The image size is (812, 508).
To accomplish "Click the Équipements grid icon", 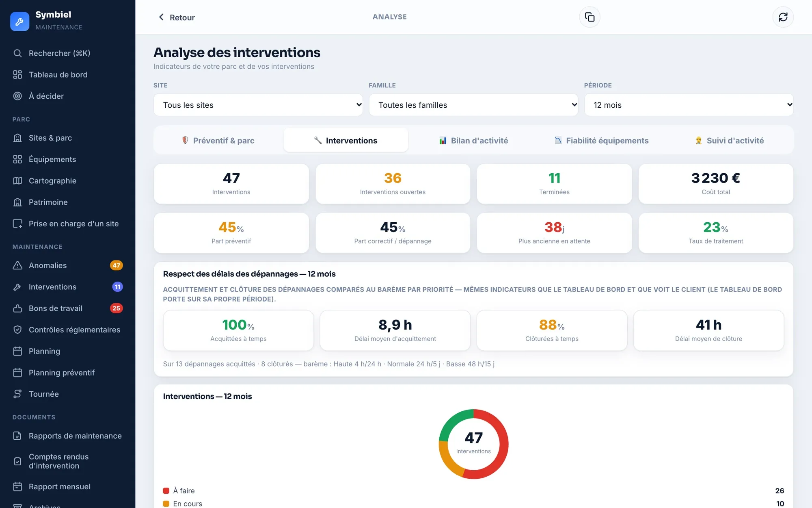I will 17,159.
